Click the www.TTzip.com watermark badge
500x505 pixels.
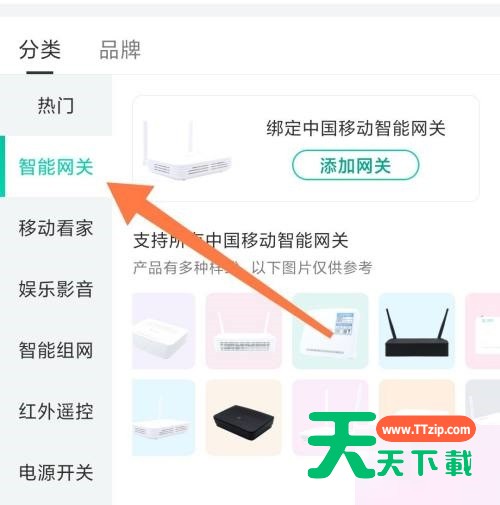[x=426, y=429]
